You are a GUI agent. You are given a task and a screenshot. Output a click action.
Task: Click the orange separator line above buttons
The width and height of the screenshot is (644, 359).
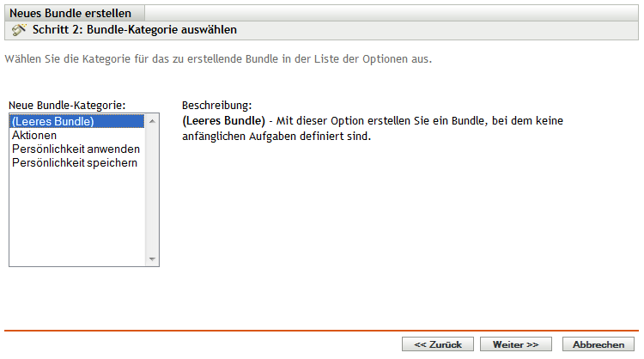point(322,330)
